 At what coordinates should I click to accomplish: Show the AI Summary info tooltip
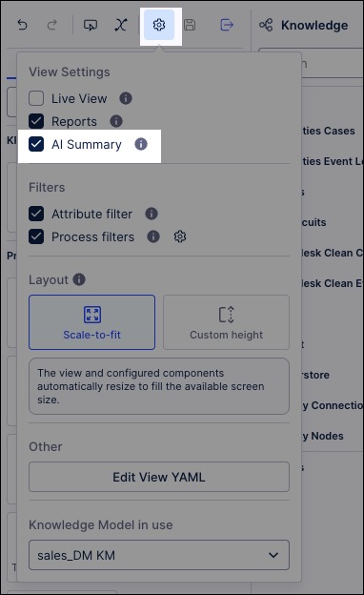pos(141,144)
